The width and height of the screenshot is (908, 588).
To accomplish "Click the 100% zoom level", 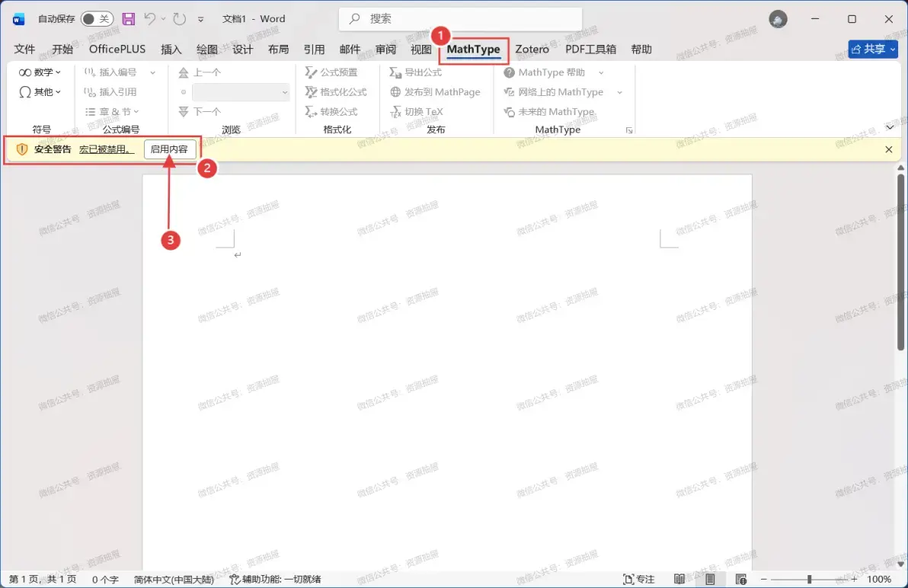I will point(878,579).
